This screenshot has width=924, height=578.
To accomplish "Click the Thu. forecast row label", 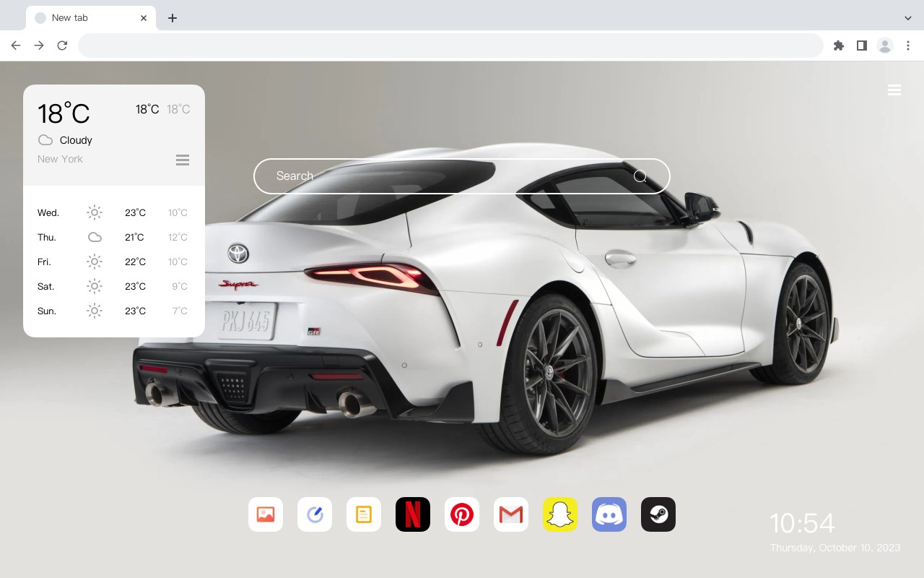I will [47, 237].
